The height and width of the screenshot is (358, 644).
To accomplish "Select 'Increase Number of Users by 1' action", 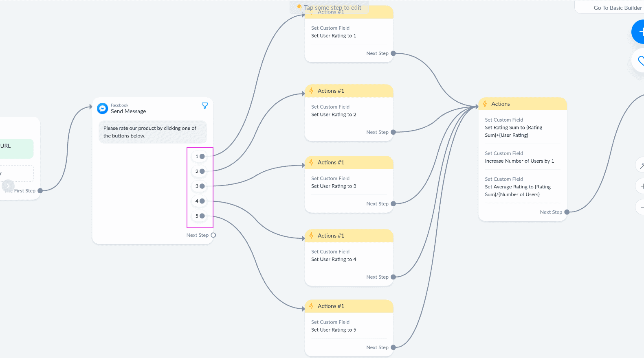I will pos(519,161).
